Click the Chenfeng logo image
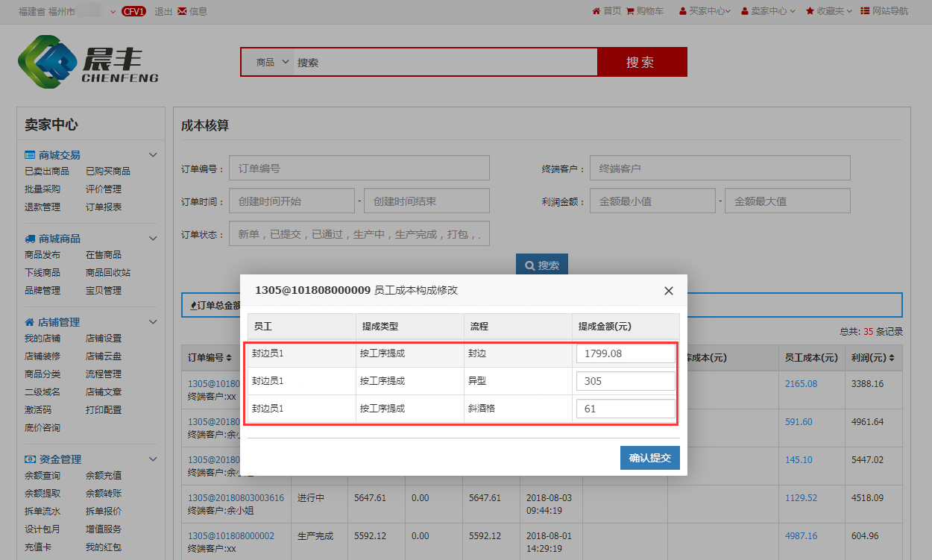 pyautogui.click(x=88, y=63)
